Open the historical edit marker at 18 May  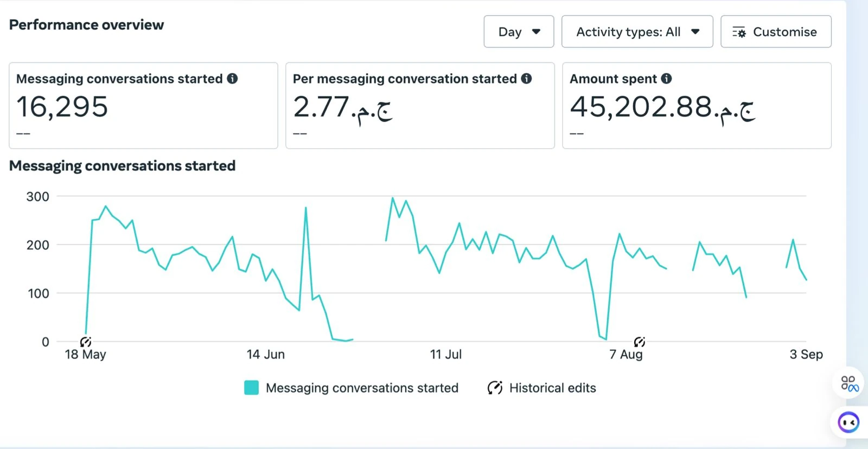[86, 342]
